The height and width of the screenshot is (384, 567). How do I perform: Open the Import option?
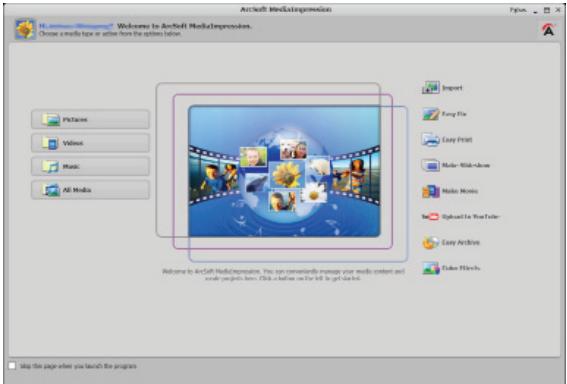(x=442, y=88)
